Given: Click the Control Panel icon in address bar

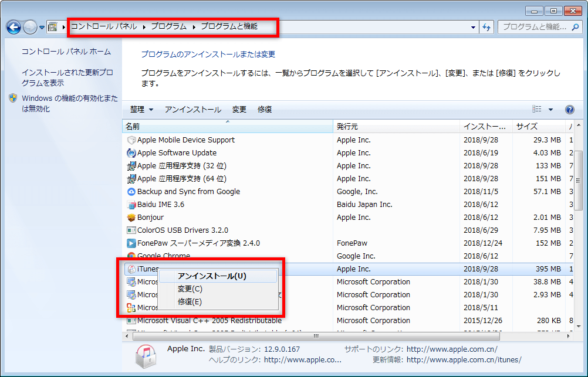Looking at the screenshot, I should coord(53,26).
